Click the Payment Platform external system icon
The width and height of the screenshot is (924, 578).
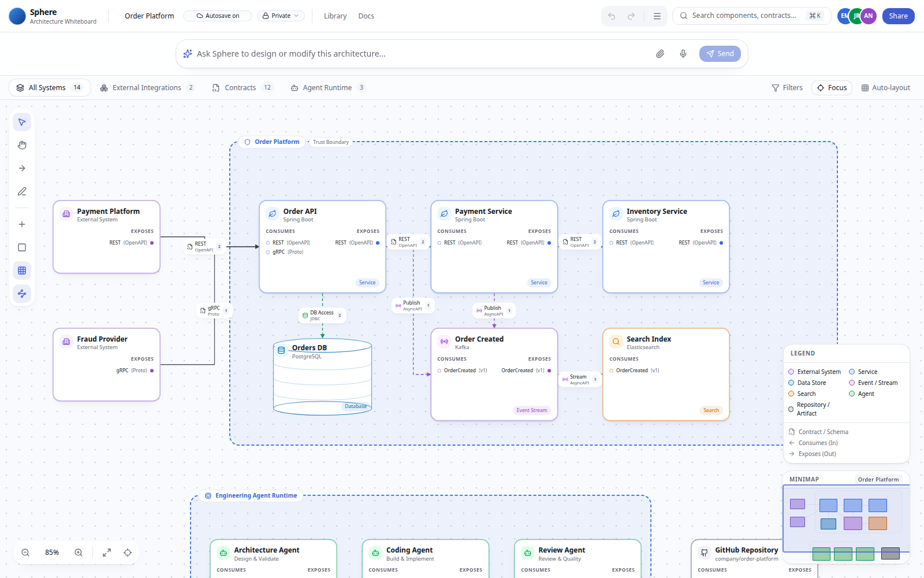tap(66, 214)
